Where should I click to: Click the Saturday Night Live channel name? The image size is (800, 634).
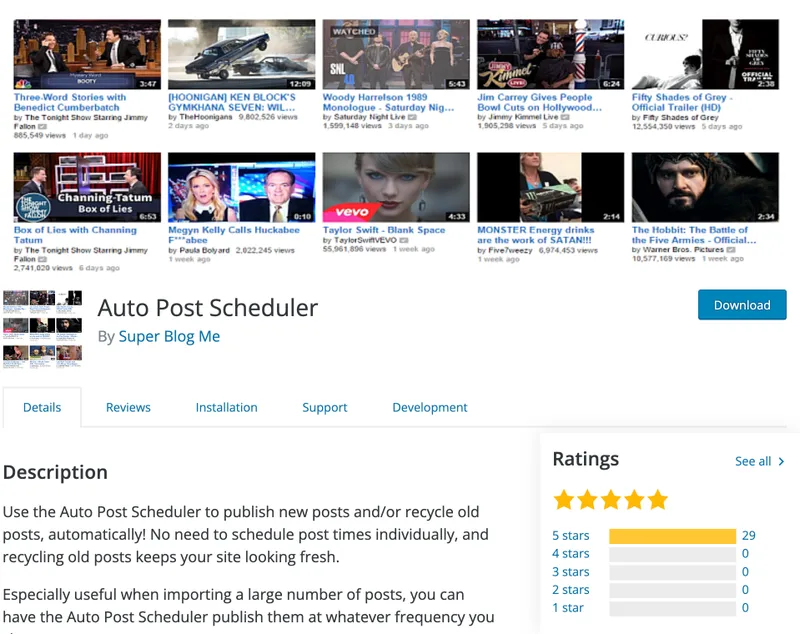pyautogui.click(x=369, y=117)
